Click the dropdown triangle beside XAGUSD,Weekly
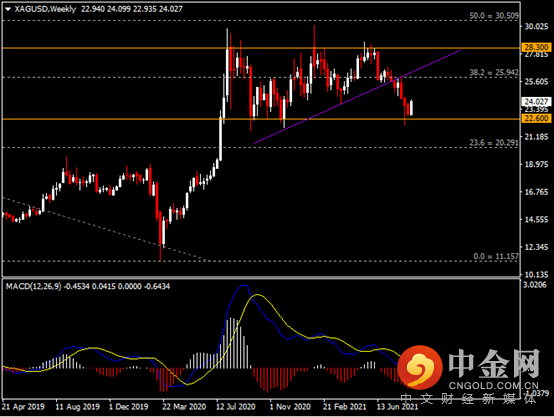Image resolution: width=554 pixels, height=417 pixels. pos(7,9)
